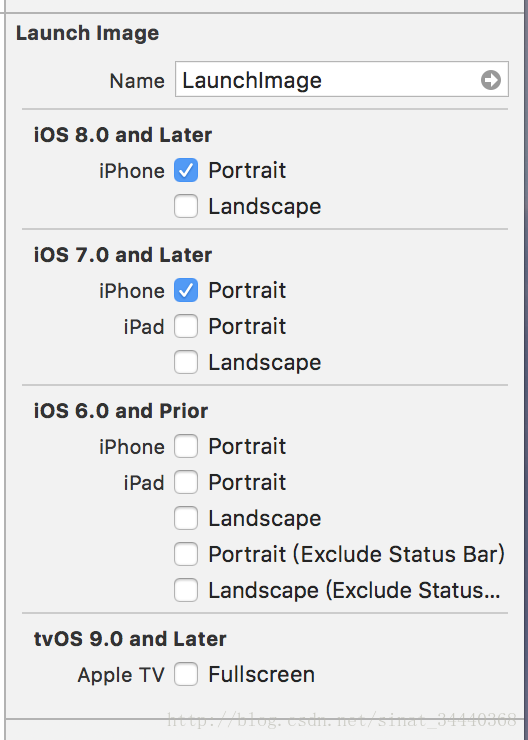Uncheck iOS 8.0 iPhone Portrait checkbox
This screenshot has width=528, height=740.
pos(186,170)
